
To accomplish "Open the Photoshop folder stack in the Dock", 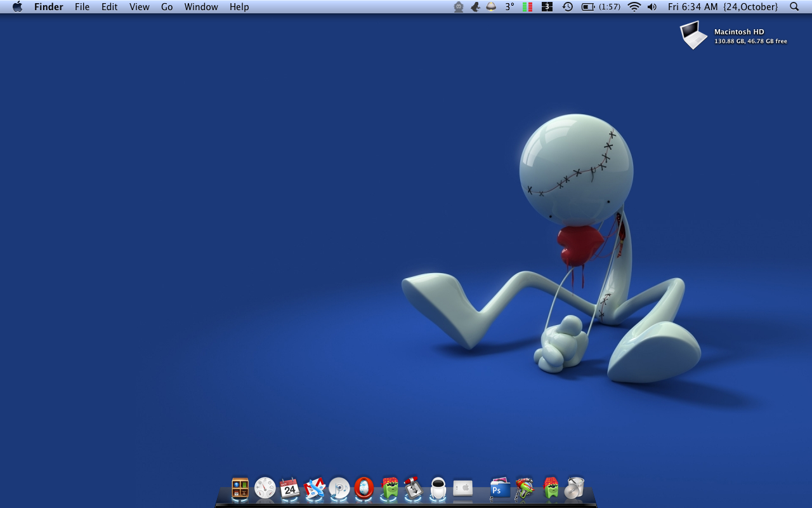I will [x=499, y=488].
